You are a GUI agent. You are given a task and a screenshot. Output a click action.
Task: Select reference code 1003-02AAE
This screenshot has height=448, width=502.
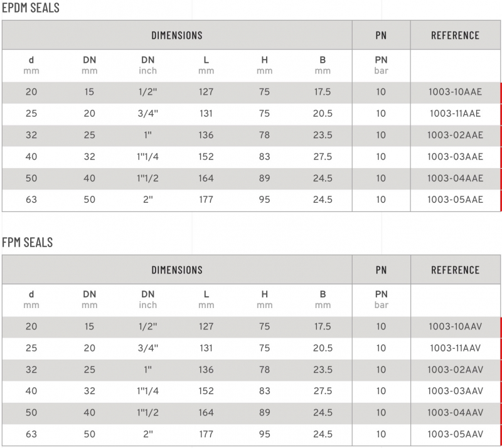click(455, 135)
